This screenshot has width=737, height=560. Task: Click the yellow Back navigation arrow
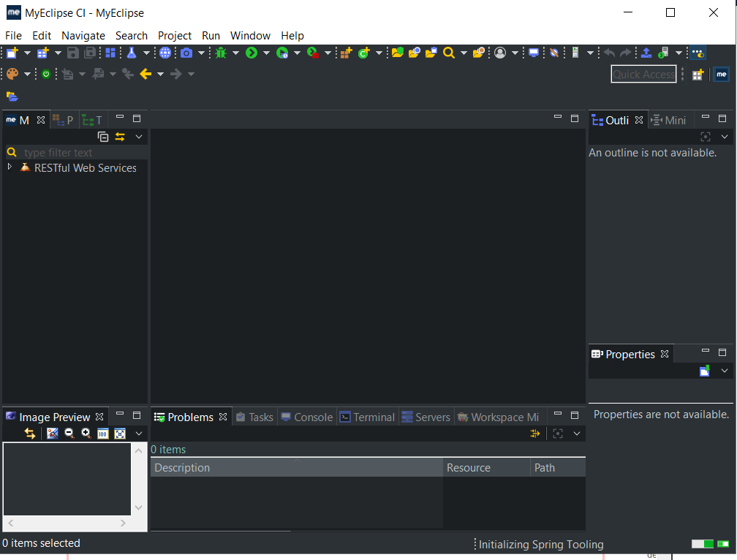click(x=145, y=74)
